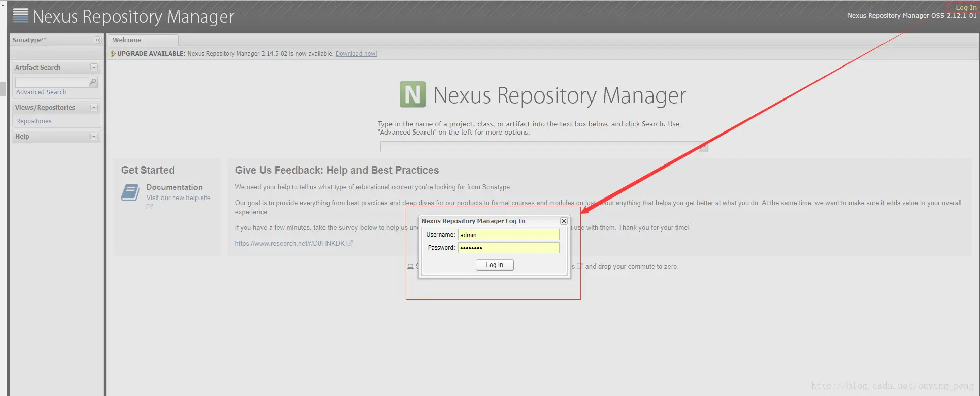The image size is (980, 396).
Task: Click the green Nexus N logo
Action: pyautogui.click(x=412, y=94)
